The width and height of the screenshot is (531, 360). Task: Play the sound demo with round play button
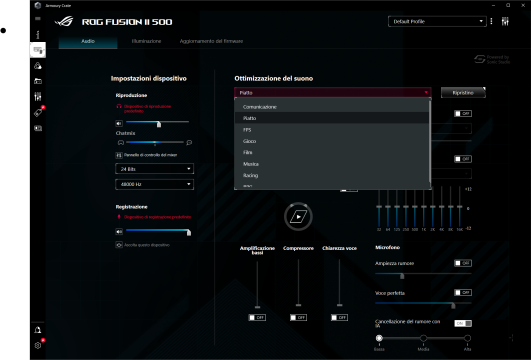[298, 216]
